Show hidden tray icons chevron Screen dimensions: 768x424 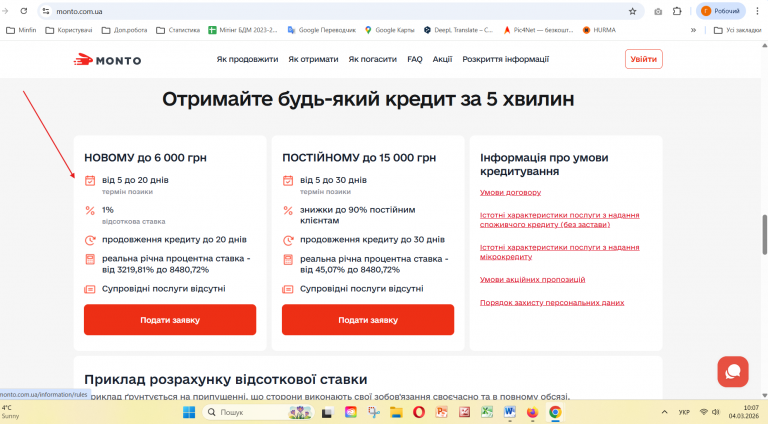tap(664, 412)
